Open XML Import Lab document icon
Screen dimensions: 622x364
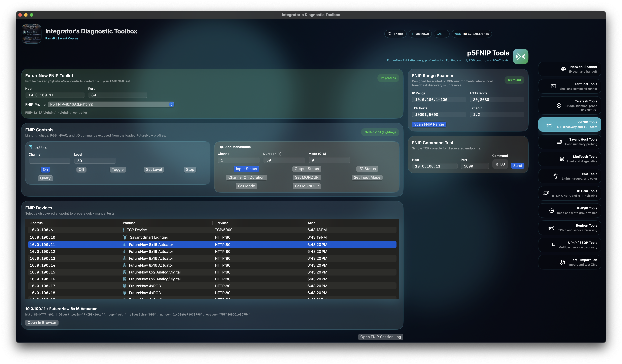tap(562, 262)
